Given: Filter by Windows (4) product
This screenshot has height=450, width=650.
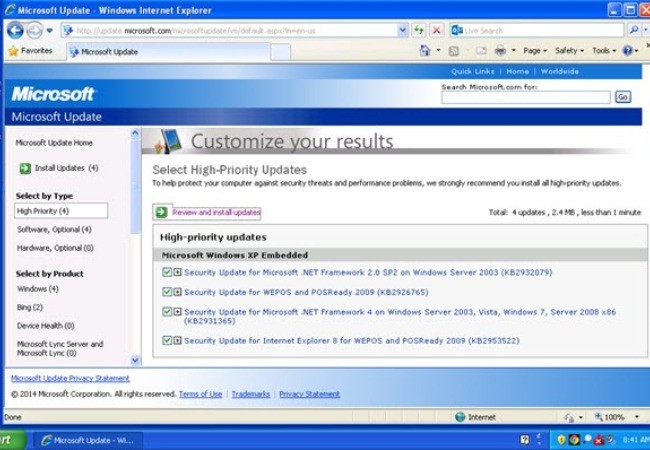Looking at the screenshot, I should (x=38, y=289).
